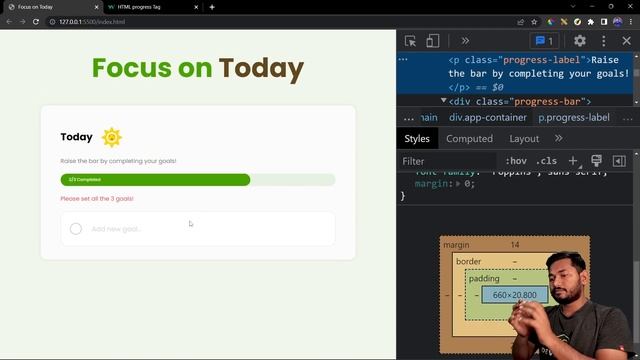Open the browser profile avatar
Screen dimensions: 640x360
(618, 22)
